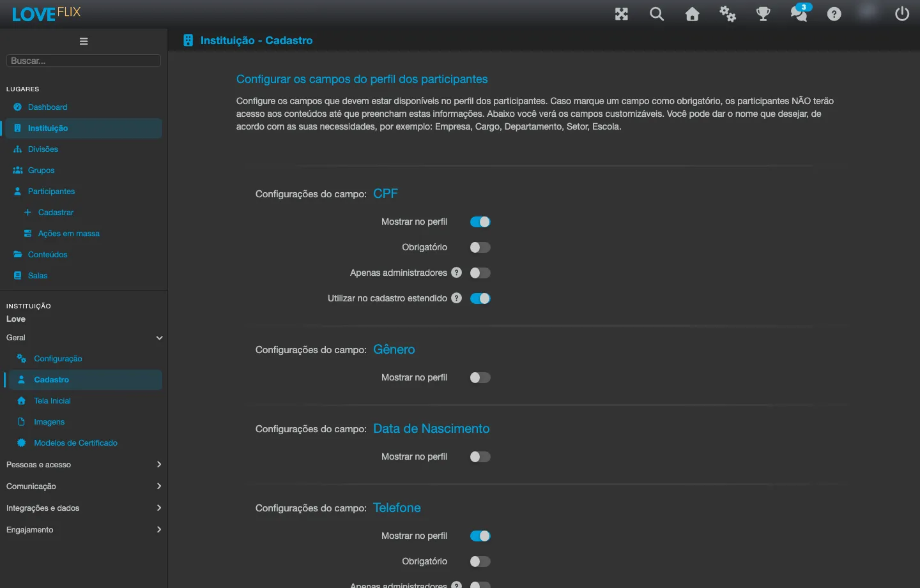Expand Engajamento section
Image resolution: width=920 pixels, height=588 pixels.
[x=84, y=530]
